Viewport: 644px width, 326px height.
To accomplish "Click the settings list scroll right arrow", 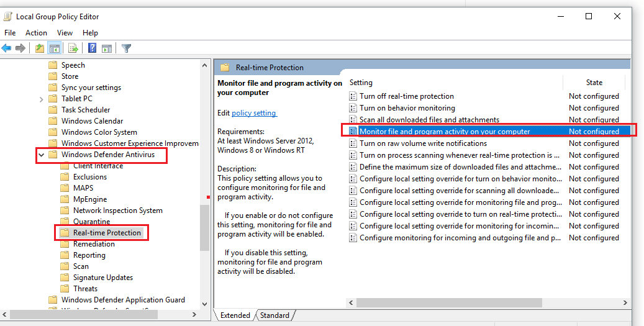I will coord(625,302).
